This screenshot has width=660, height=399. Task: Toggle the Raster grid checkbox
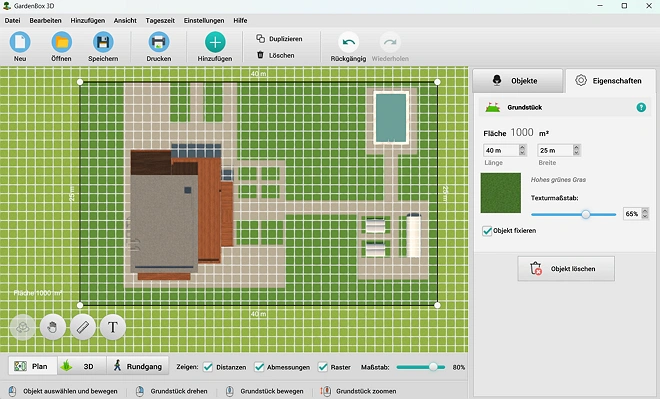coord(323,367)
